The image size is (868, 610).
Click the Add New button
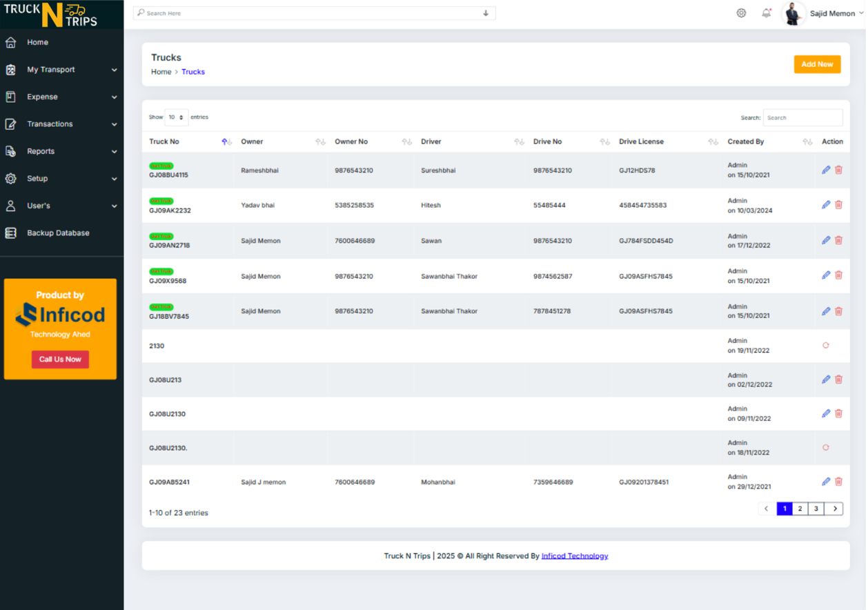point(816,64)
